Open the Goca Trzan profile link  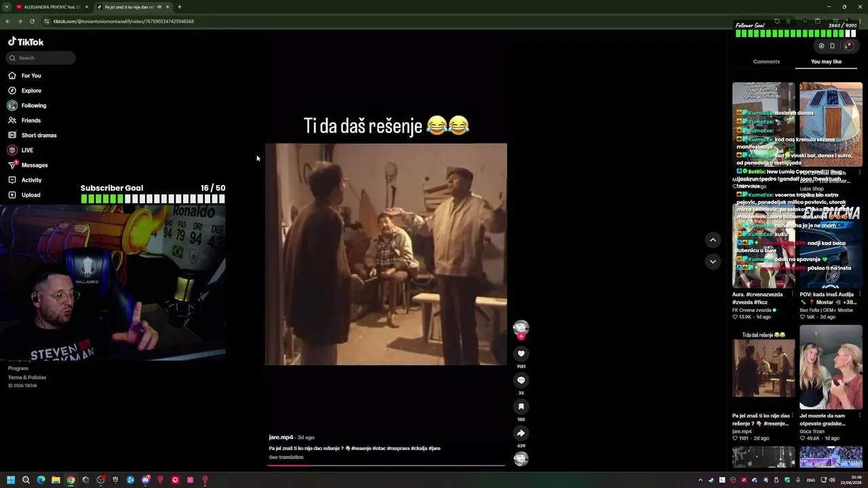[x=812, y=432]
